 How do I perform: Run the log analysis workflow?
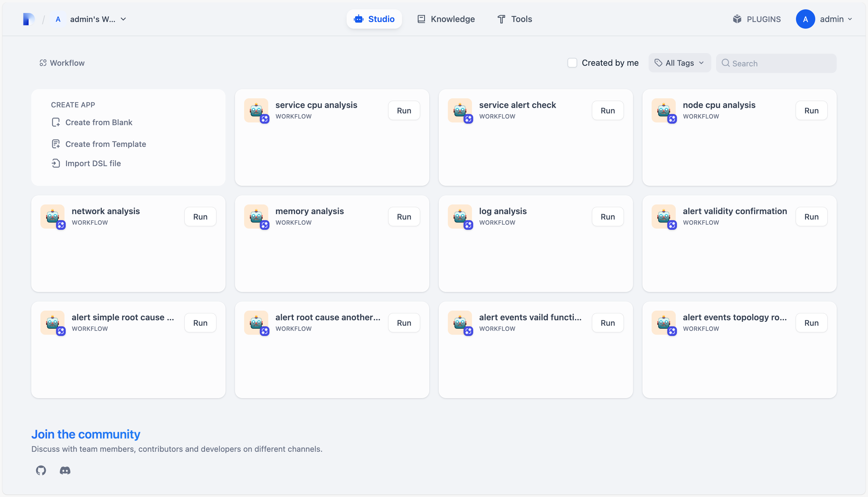tap(607, 217)
